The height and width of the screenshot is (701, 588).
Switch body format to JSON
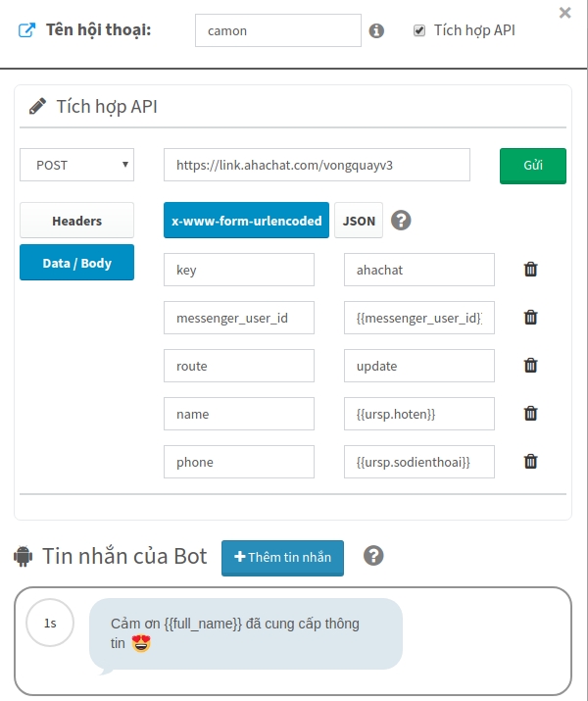click(359, 221)
